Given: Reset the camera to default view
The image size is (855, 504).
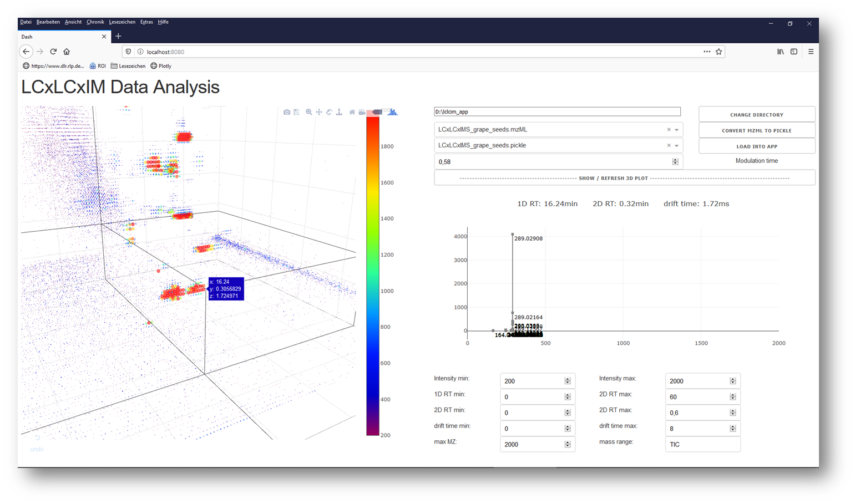Looking at the screenshot, I should pyautogui.click(x=352, y=112).
